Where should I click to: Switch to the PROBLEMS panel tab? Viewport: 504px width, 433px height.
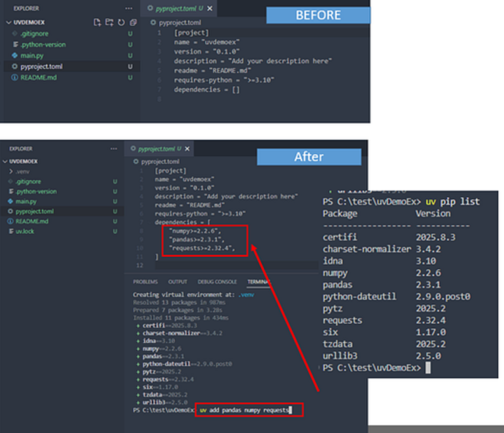coord(145,282)
